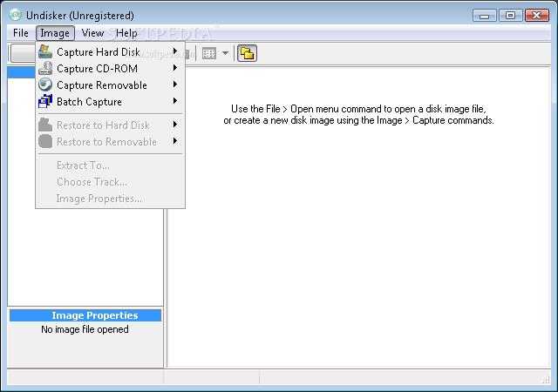The height and width of the screenshot is (392, 558).
Task: Click the Undisker app title icon
Action: click(15, 16)
